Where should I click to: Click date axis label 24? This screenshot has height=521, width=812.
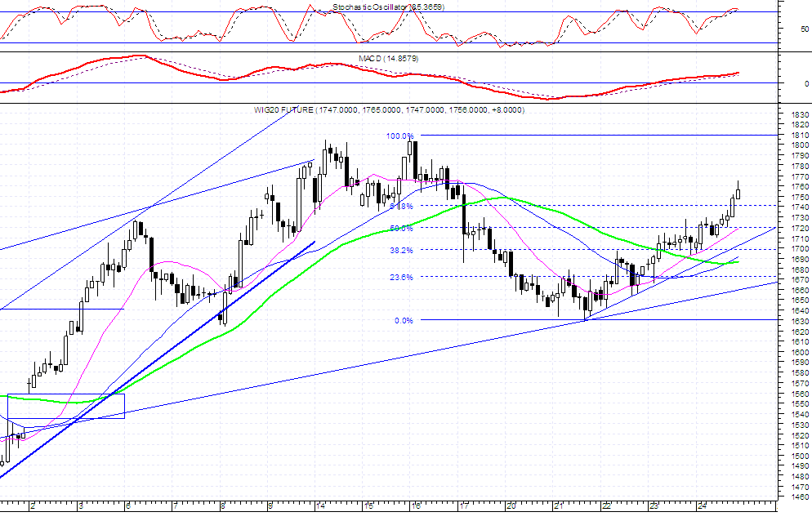[x=701, y=506]
